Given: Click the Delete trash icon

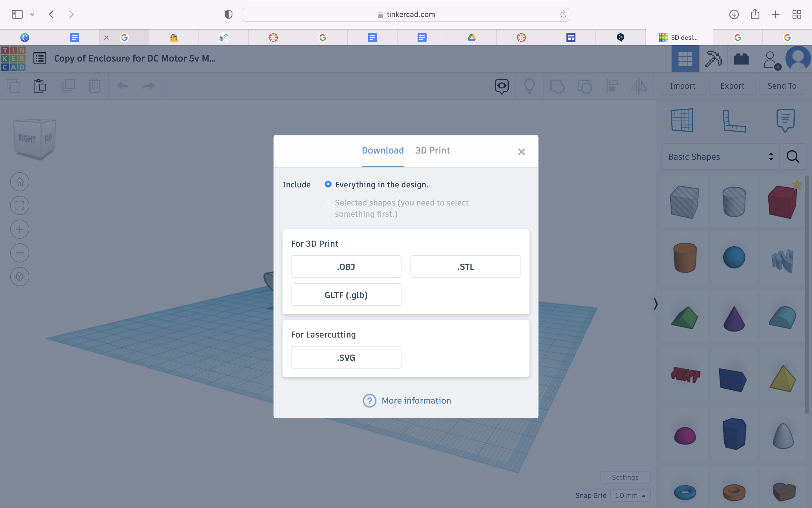Looking at the screenshot, I should pos(95,86).
